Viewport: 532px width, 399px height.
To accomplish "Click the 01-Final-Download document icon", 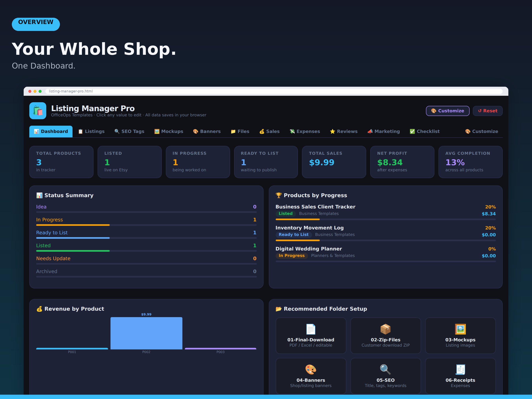I will pos(311,329).
